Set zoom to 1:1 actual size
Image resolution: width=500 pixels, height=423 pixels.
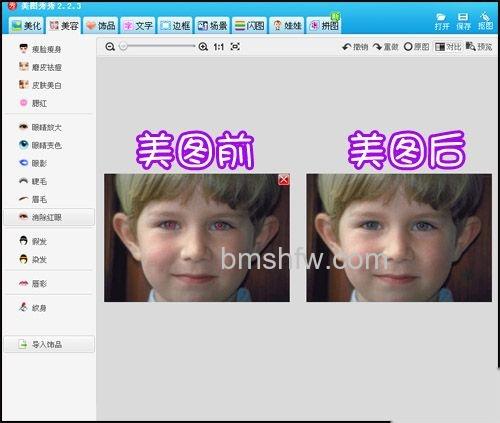[x=219, y=47]
